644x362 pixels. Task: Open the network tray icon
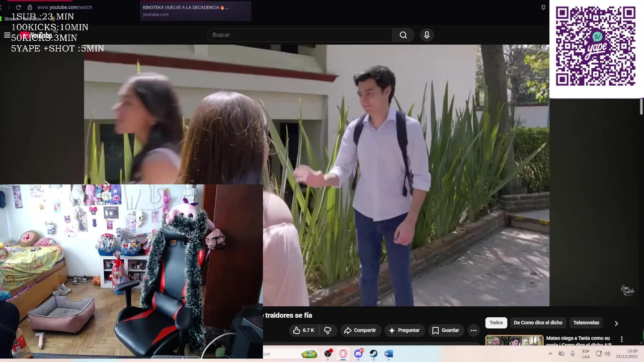tap(599, 354)
